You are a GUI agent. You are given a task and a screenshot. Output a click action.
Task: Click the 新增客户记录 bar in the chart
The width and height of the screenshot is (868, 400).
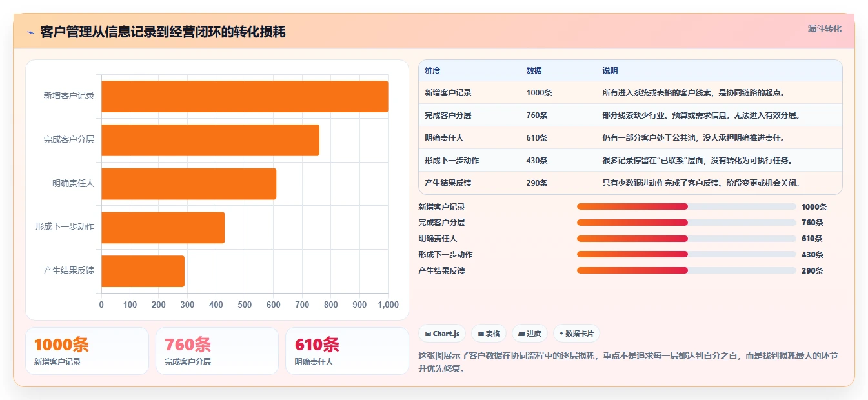pos(245,96)
